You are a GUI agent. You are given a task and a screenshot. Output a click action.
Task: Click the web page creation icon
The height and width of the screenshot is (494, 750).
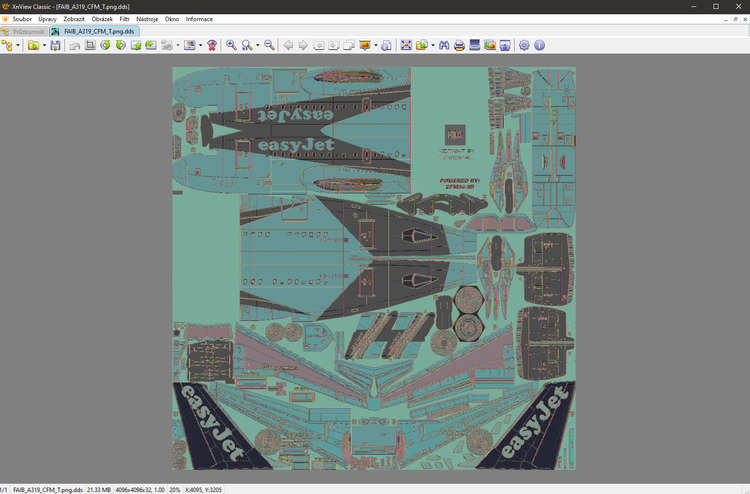505,45
